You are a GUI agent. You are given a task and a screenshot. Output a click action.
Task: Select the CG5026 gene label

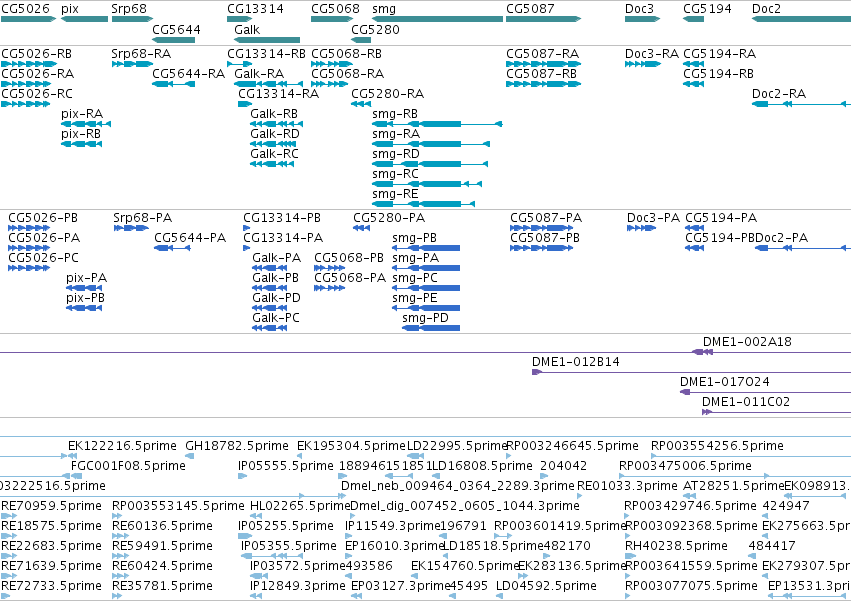[x=26, y=9]
